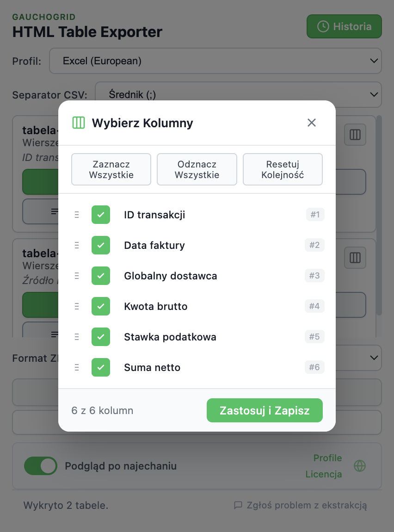Open column picker icon on the tabela-2 card

coord(355,258)
